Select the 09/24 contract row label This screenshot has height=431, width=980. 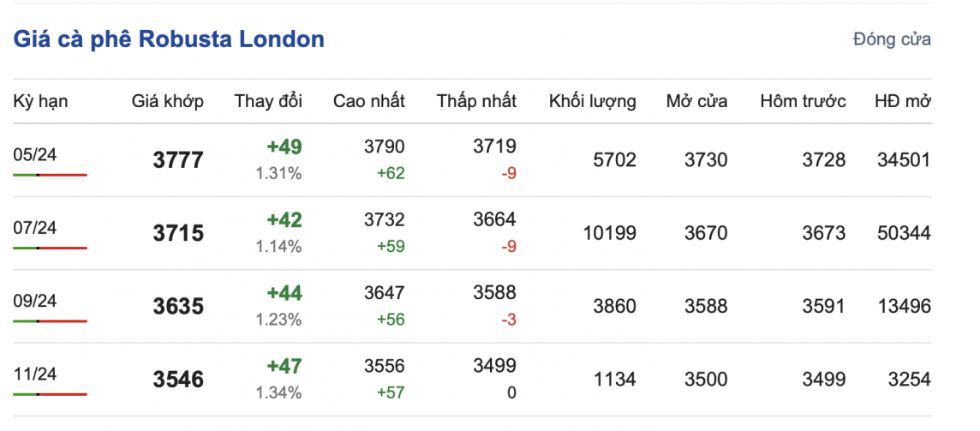click(34, 301)
